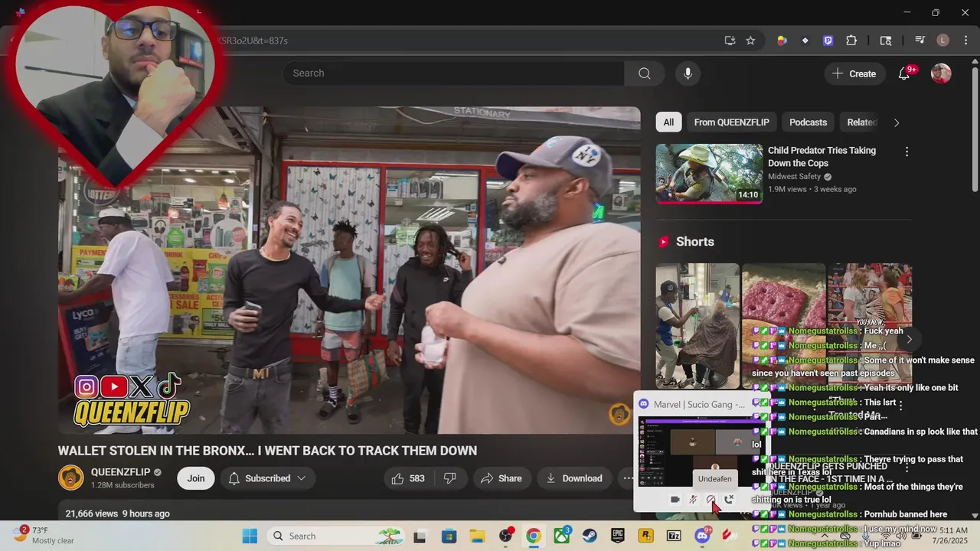Click the Create button

tap(854, 73)
